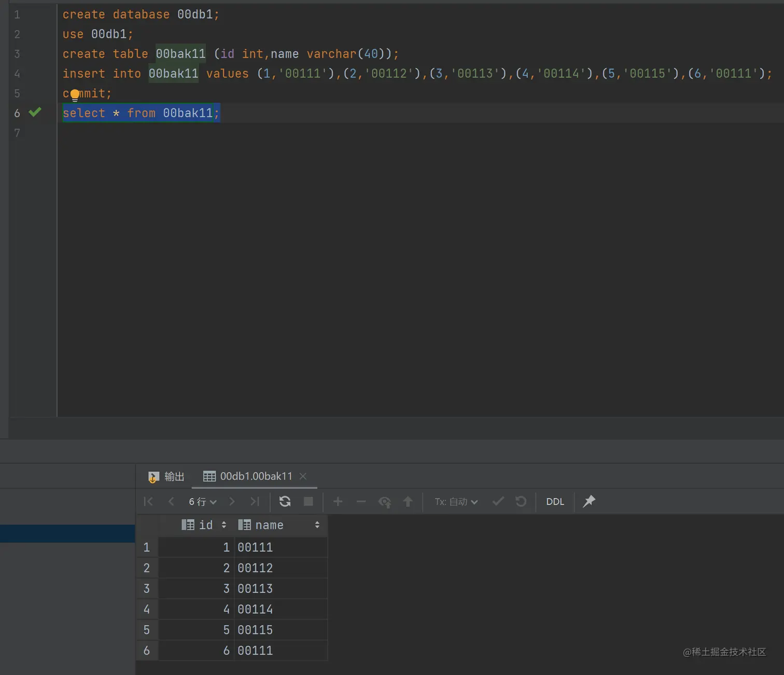Image resolution: width=784 pixels, height=675 pixels.
Task: Click name cell 00114 in the results
Action: pyautogui.click(x=281, y=609)
